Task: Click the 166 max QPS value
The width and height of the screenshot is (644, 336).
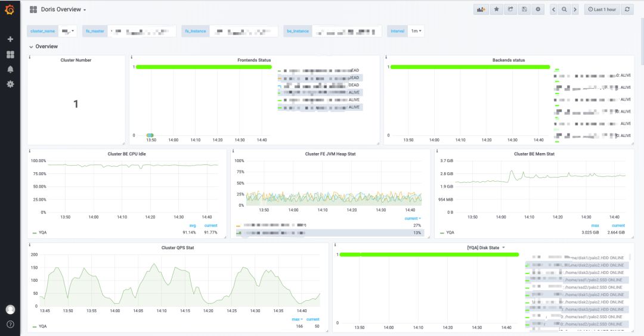Action: click(299, 326)
